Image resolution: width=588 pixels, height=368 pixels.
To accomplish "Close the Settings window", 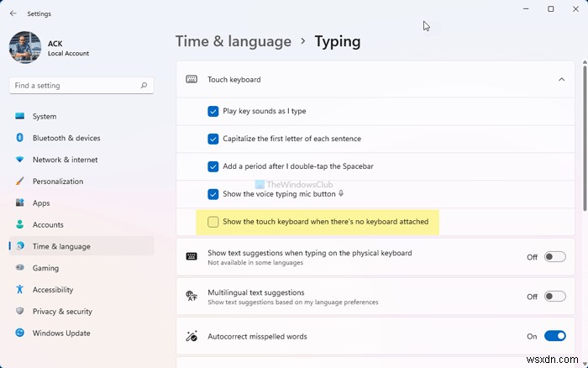I will (575, 9).
